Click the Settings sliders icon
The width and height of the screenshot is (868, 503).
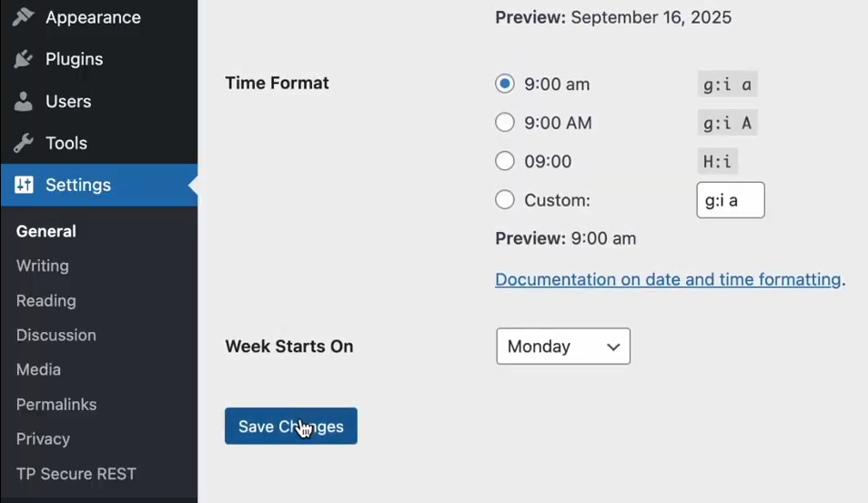(24, 185)
